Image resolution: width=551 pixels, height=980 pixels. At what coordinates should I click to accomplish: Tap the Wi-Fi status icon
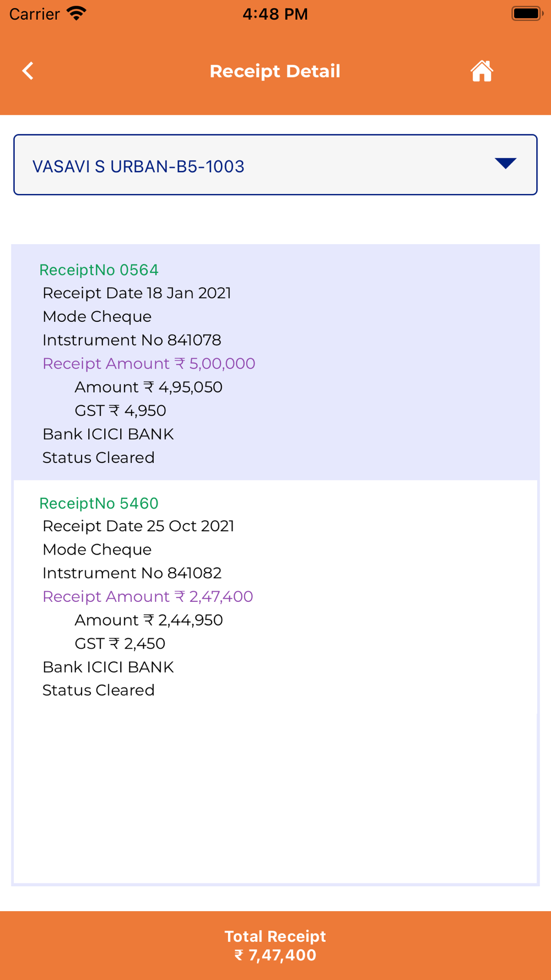tap(77, 14)
